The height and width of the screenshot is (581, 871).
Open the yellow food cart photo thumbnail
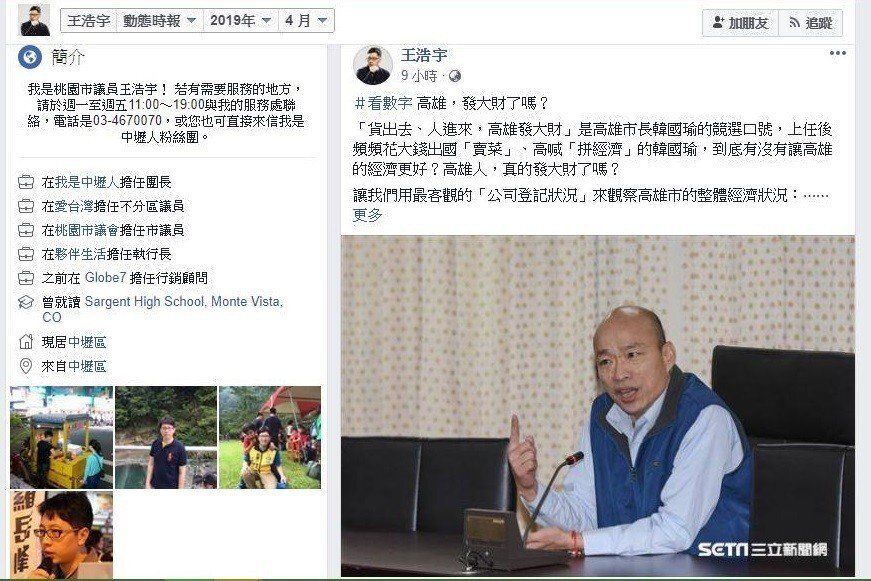coord(62,437)
